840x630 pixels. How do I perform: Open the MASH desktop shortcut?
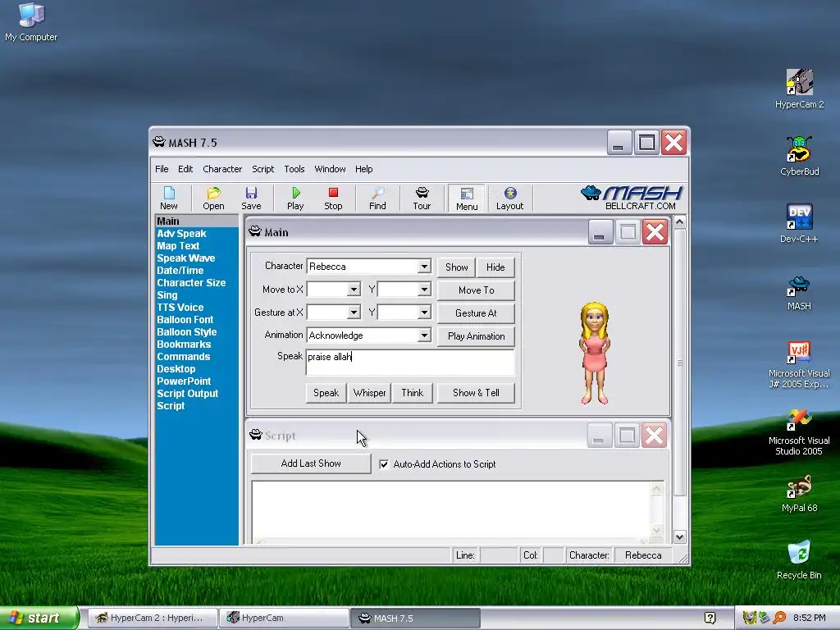(799, 293)
